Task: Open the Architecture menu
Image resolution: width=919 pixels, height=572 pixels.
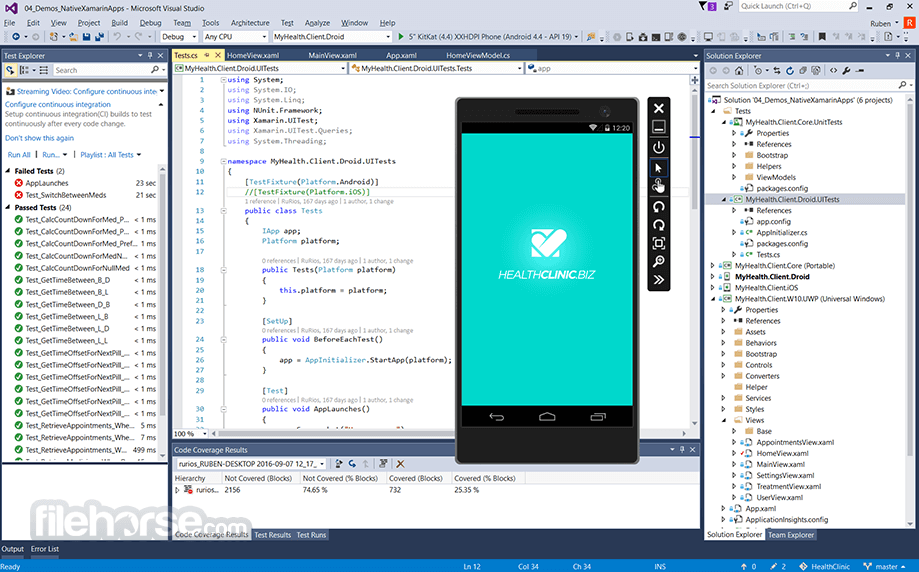Action: 250,23
